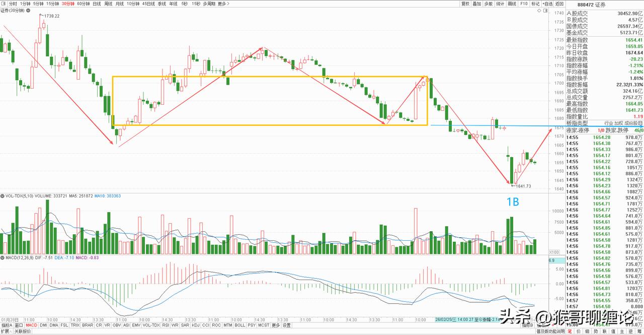
Task: Switch to the 周线 weekly chart
Action: pos(108,4)
